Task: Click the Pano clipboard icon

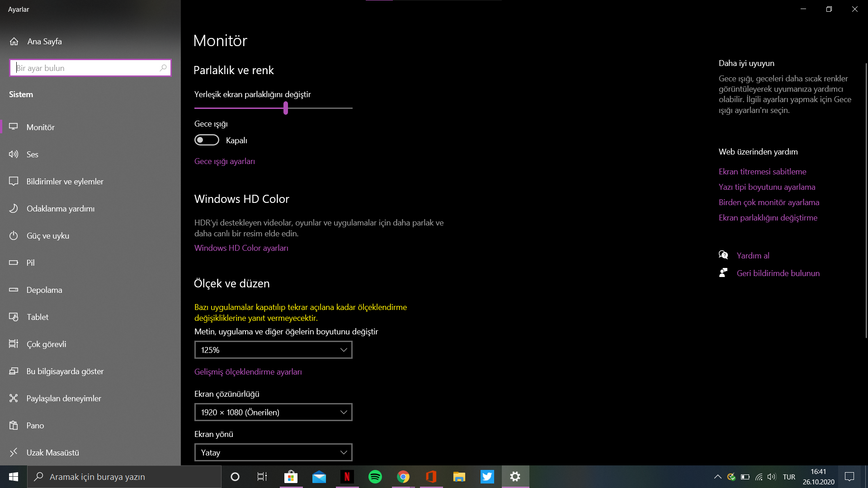Action: pyautogui.click(x=14, y=425)
